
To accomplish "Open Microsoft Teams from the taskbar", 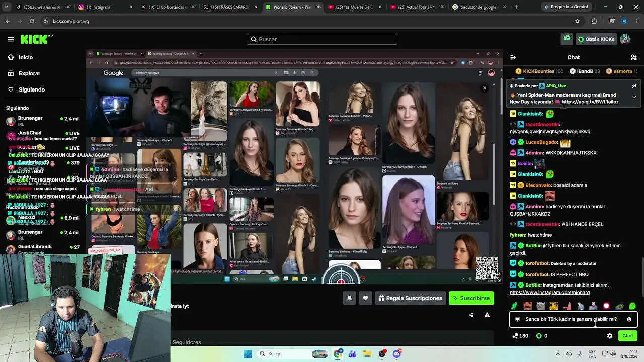I will (x=352, y=354).
